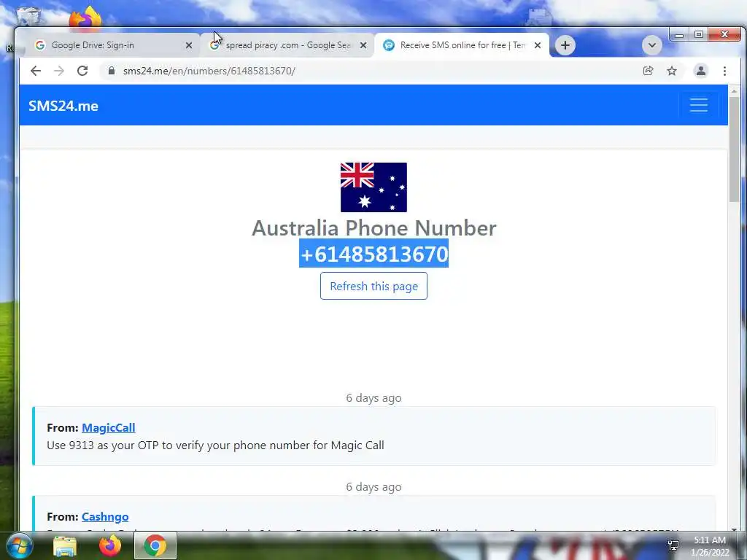Open the Recycle Bin desktop icon
Screen dimensions: 747x560
[x=29, y=15]
